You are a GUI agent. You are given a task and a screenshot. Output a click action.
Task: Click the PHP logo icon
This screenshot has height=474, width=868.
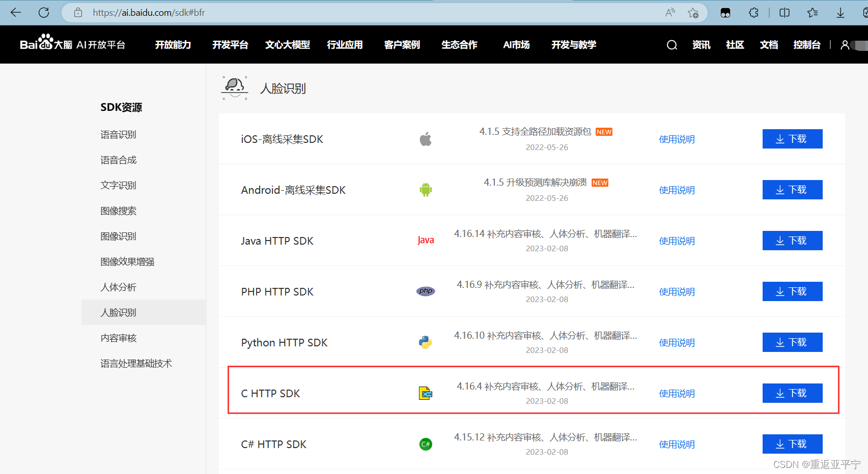point(425,291)
